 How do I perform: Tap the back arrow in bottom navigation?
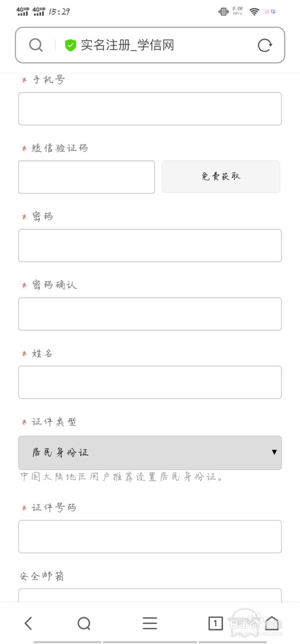point(28,623)
